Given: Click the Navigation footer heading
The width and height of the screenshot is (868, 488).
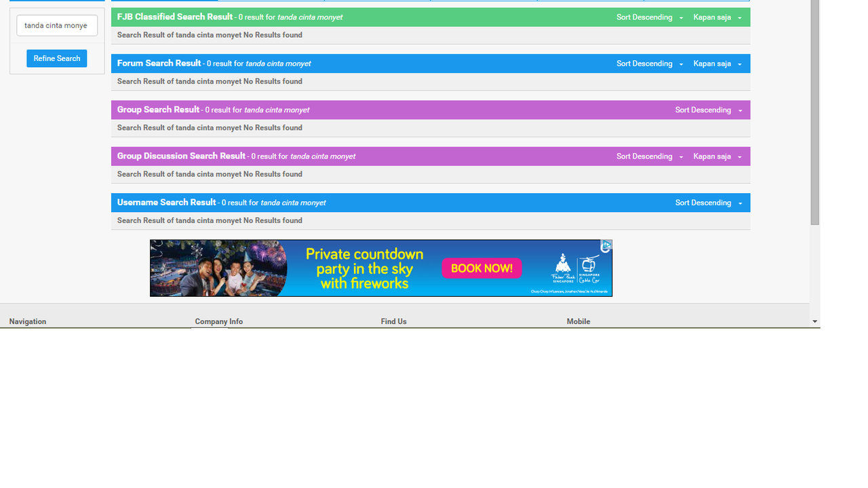Looking at the screenshot, I should tap(28, 321).
